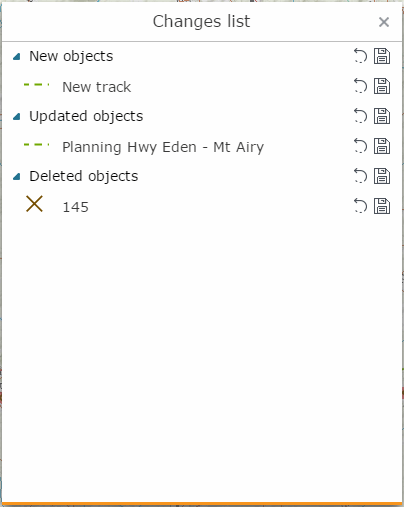This screenshot has width=404, height=507.
Task: Select the deleted 145 entry
Action: pyautogui.click(x=76, y=207)
